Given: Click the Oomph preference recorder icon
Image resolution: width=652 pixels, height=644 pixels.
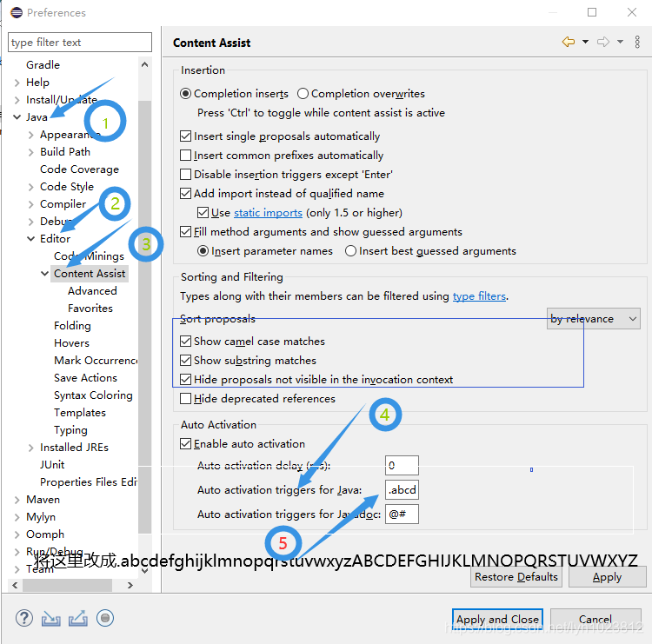Looking at the screenshot, I should click(x=105, y=618).
